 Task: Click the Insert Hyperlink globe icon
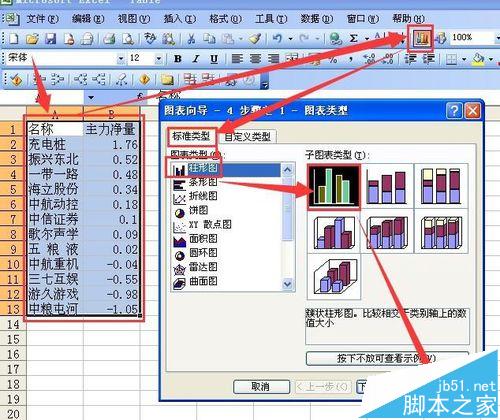point(335,39)
